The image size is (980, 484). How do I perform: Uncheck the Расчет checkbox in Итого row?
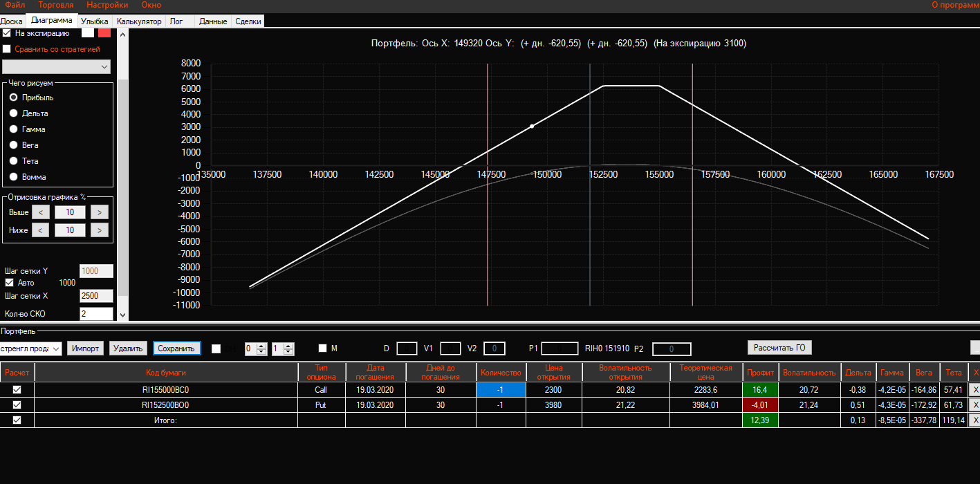[17, 420]
